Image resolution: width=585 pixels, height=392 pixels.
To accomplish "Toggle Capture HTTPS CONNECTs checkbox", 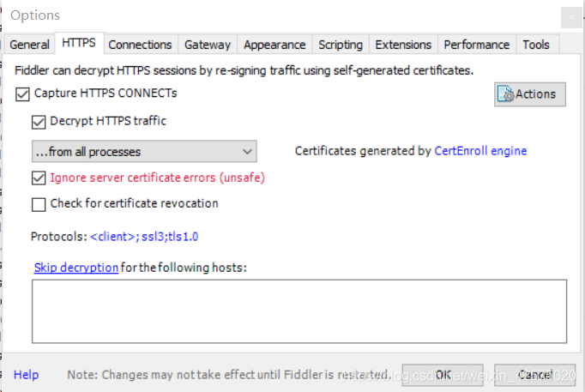I will click(22, 93).
